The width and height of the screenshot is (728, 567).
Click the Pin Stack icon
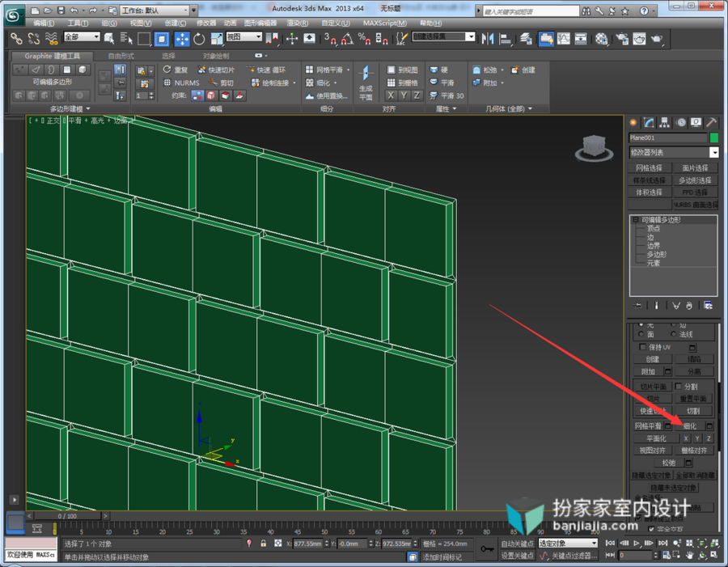(637, 305)
